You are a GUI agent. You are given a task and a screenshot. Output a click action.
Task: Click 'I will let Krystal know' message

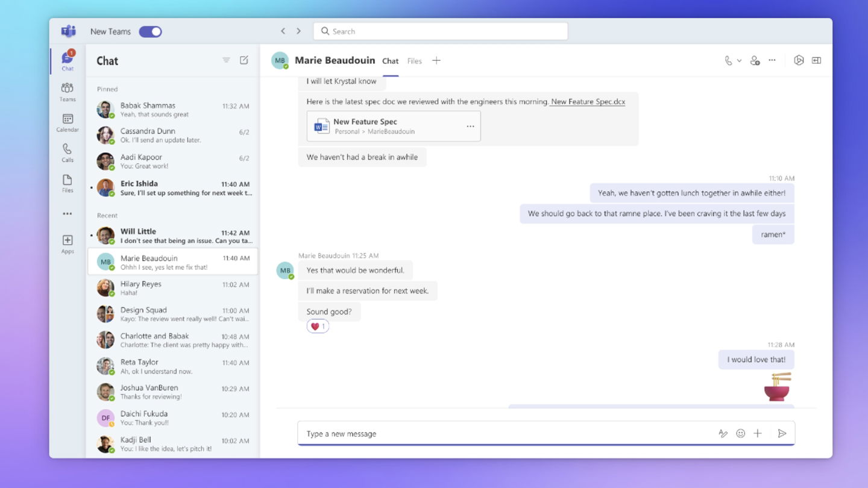341,82
